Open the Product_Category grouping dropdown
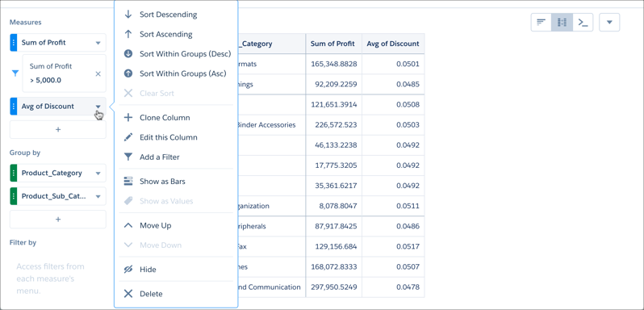 98,174
